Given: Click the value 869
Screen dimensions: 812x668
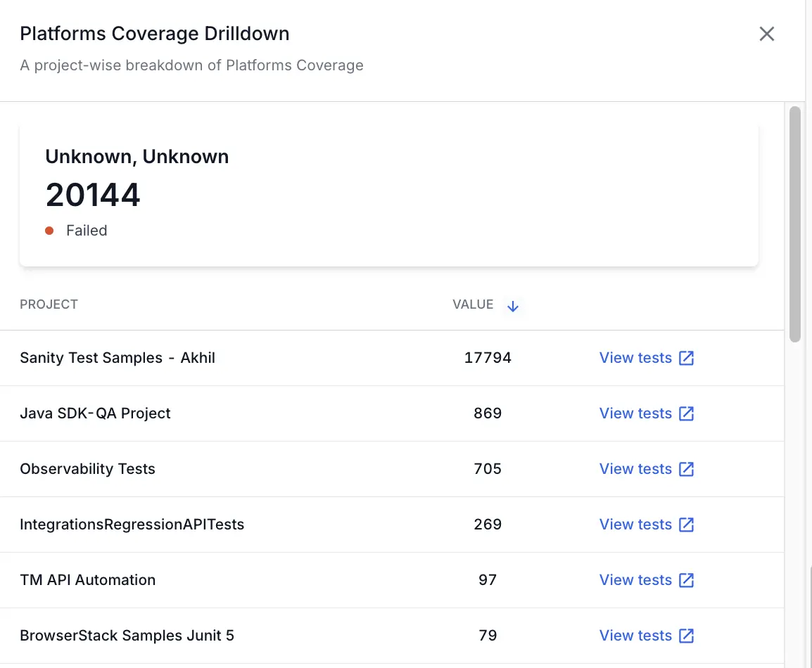Looking at the screenshot, I should click(488, 413).
